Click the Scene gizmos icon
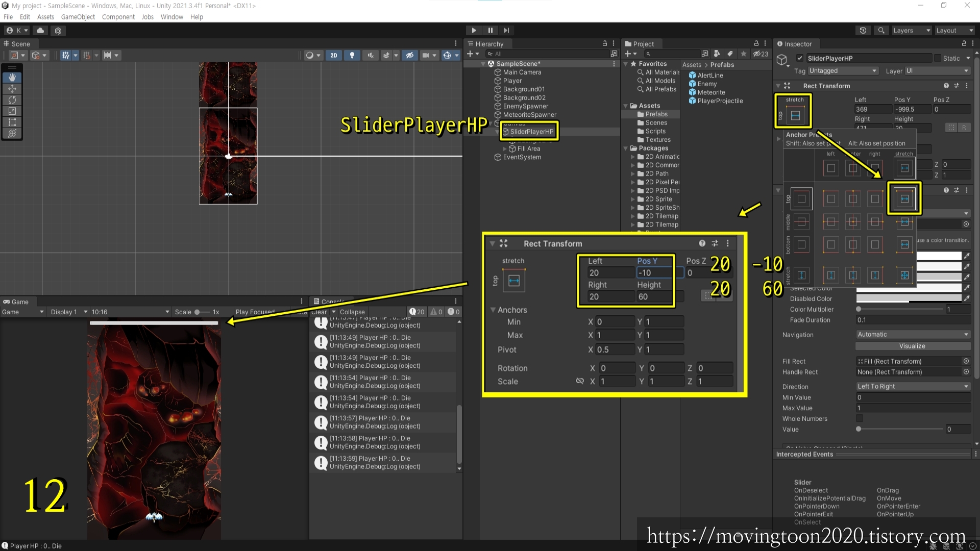This screenshot has width=980, height=551. [x=447, y=55]
